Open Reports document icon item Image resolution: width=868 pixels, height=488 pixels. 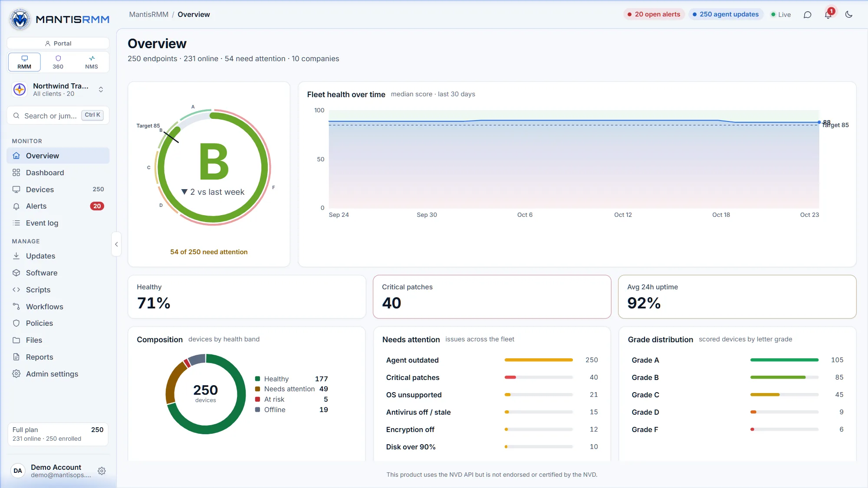pyautogui.click(x=58, y=357)
